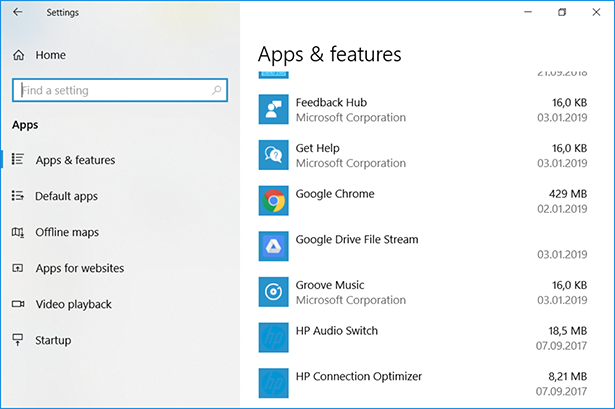Click the search magnifier icon
615x409 pixels.
[x=217, y=90]
